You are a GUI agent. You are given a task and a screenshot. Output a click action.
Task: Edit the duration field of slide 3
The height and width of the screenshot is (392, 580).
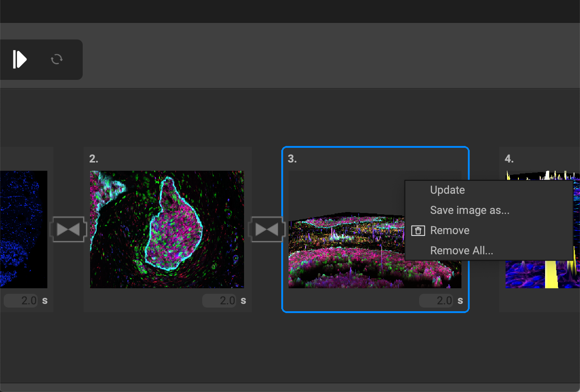click(436, 301)
